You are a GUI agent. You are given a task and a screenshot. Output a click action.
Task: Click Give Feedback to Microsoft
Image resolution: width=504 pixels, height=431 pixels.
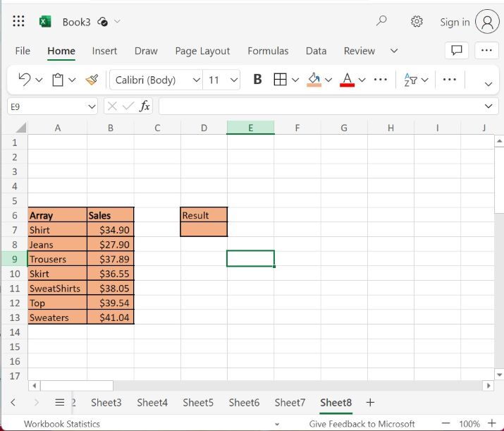(x=362, y=424)
